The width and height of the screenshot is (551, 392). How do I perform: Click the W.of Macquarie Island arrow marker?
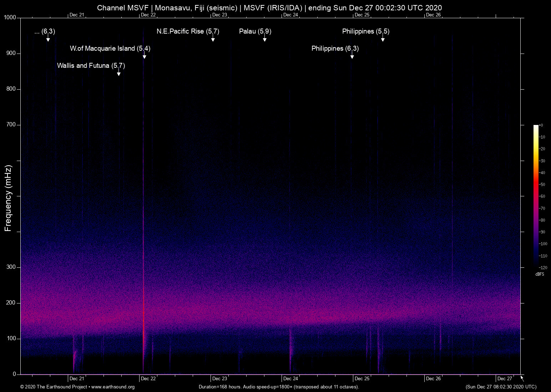144,56
